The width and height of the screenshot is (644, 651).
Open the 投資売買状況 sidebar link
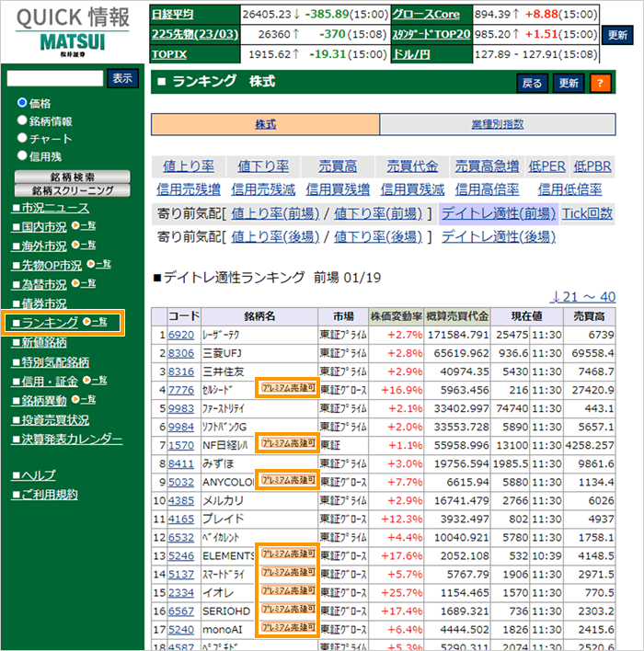(51, 419)
